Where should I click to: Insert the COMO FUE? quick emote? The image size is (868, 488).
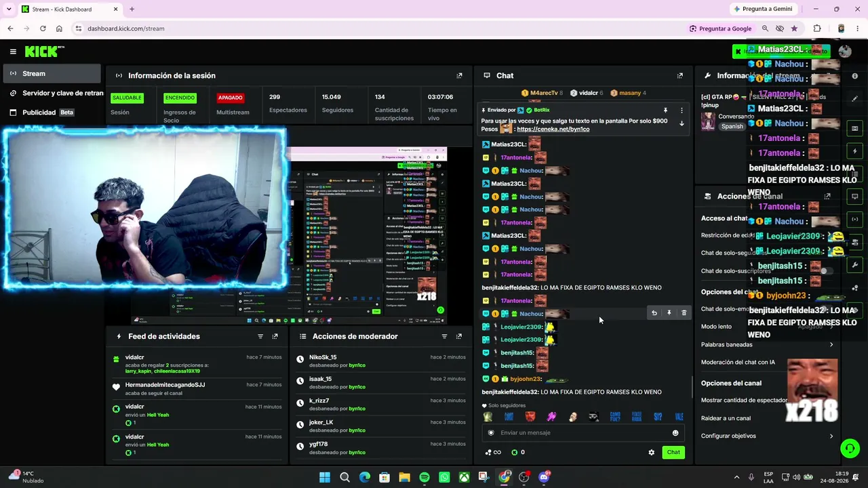pos(615,416)
